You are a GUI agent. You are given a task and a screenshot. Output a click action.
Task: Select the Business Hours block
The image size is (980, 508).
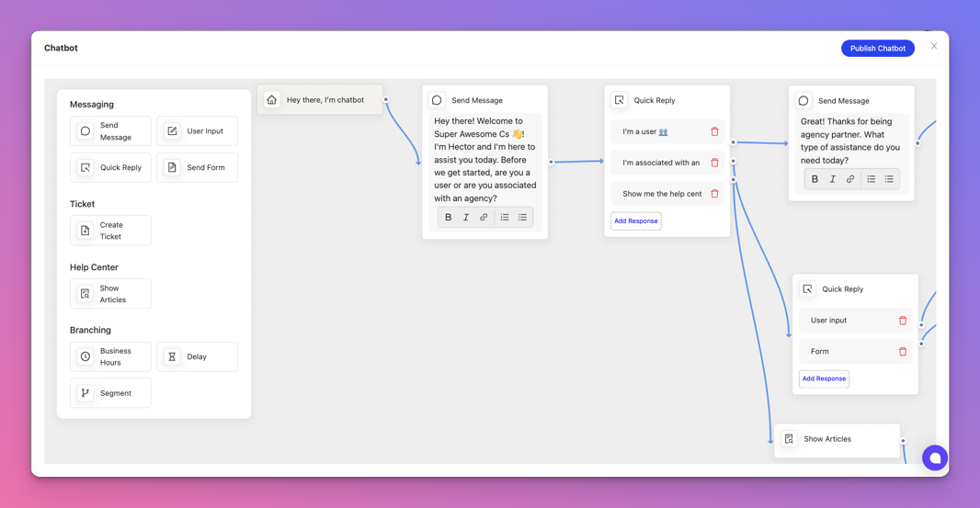click(110, 356)
